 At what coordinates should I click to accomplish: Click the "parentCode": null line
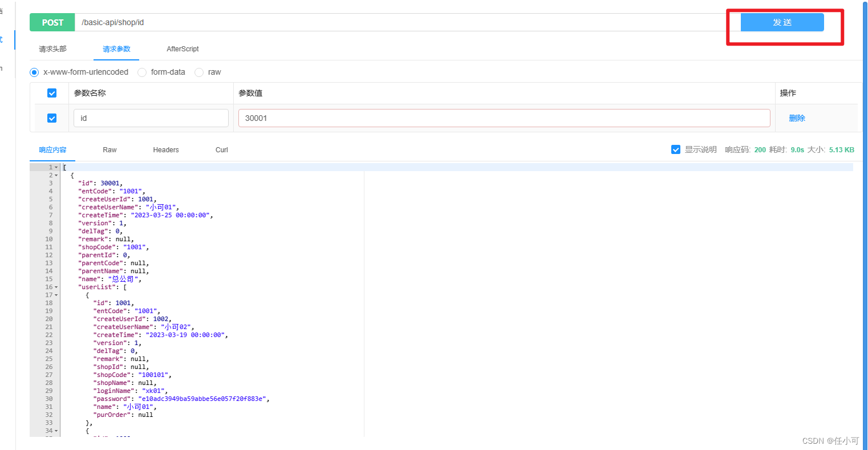[113, 263]
